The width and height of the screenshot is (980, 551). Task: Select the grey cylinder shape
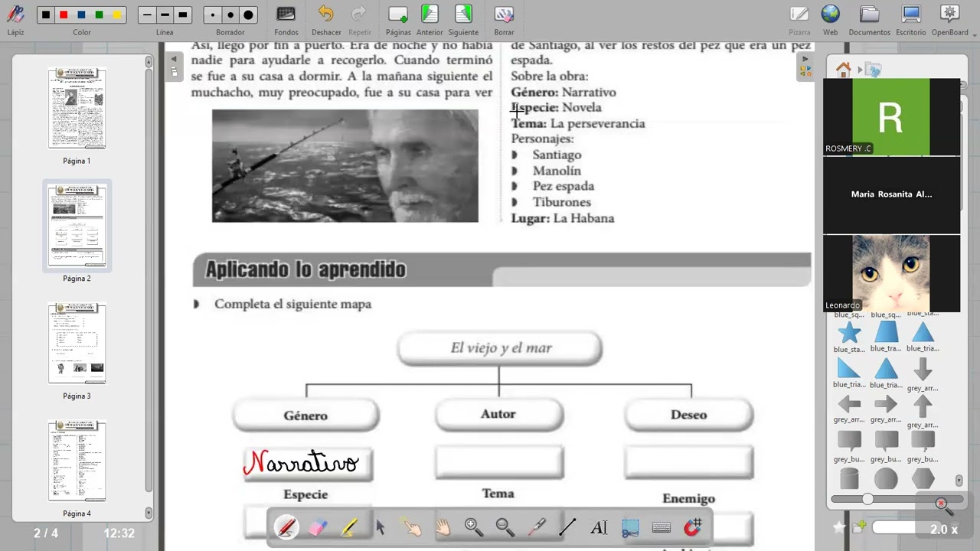849,479
